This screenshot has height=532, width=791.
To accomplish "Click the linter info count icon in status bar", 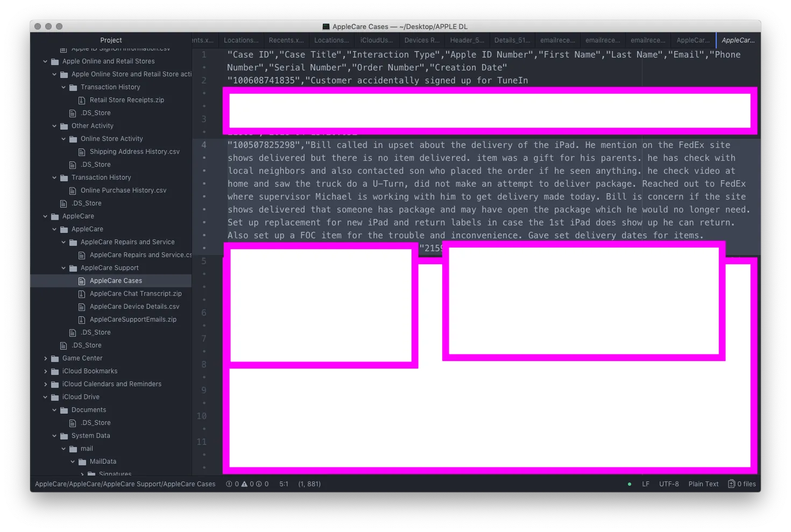I will [259, 484].
